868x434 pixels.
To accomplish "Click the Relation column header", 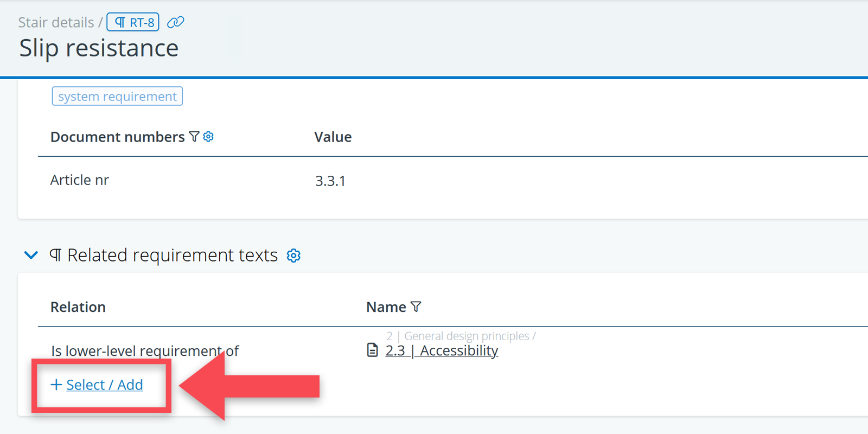I will pos(78,307).
